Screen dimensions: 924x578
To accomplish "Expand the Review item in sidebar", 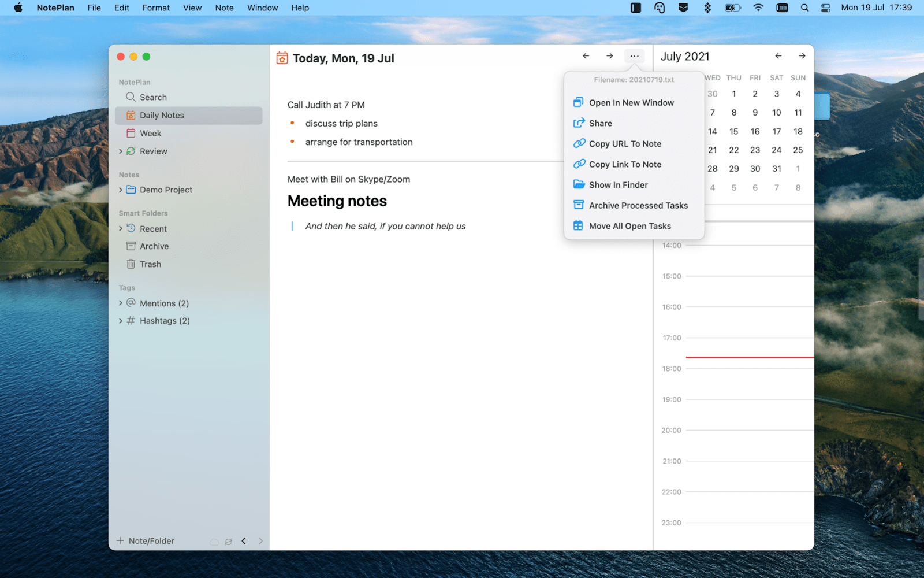I will [x=121, y=151].
